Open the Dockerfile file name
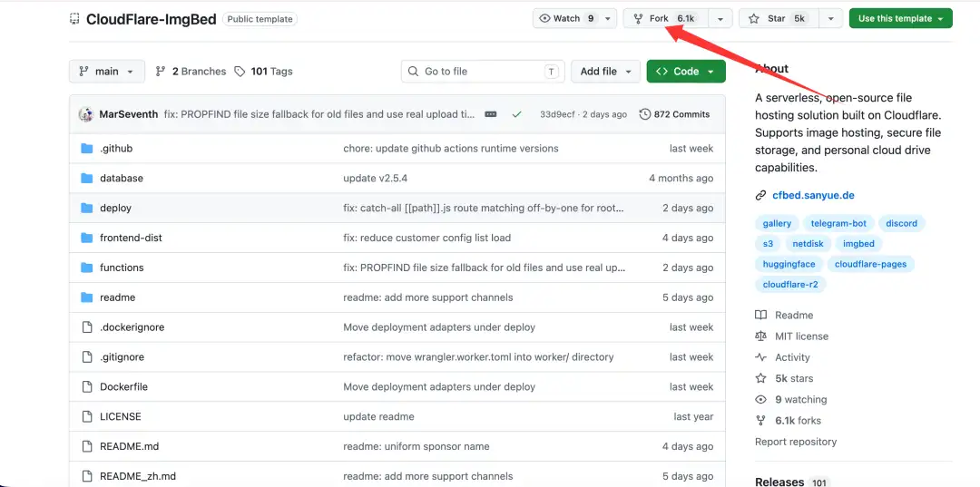Screen dimensions: 980x487 123,387
